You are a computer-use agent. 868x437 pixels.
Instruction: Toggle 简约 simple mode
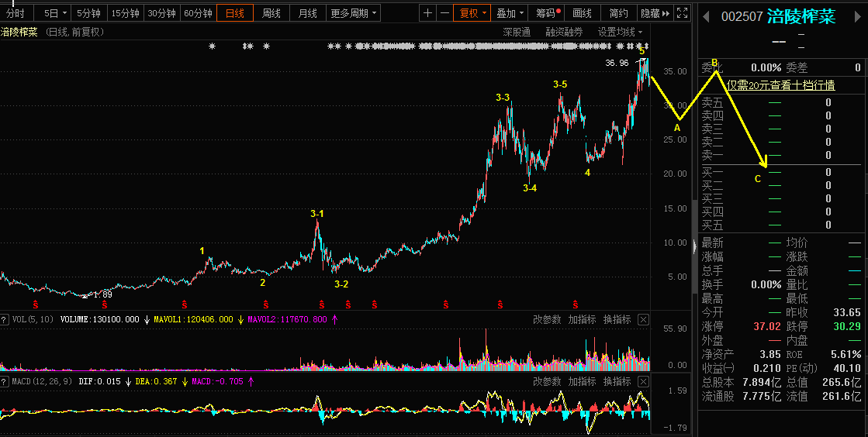click(618, 12)
